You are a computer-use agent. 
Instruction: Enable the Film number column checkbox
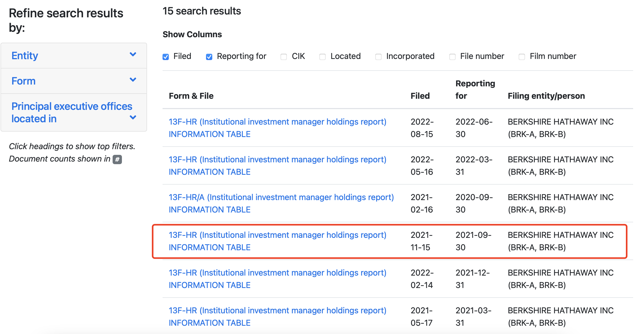pos(522,57)
